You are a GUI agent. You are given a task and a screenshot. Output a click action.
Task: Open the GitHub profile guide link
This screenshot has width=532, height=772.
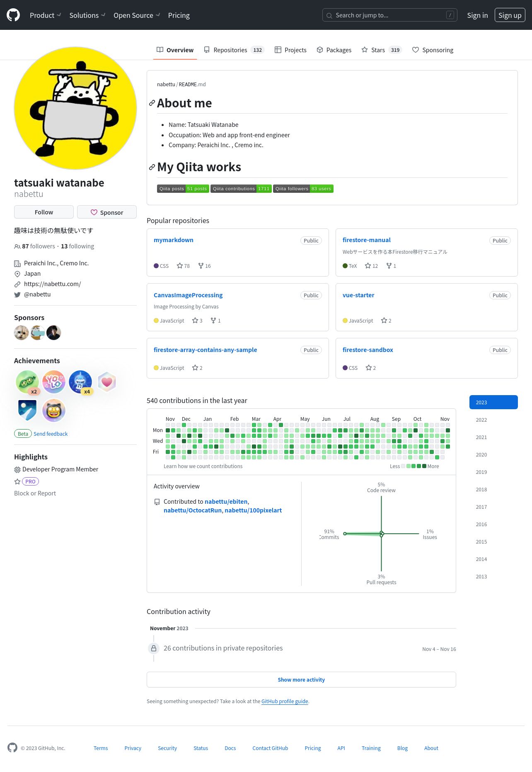point(285,702)
